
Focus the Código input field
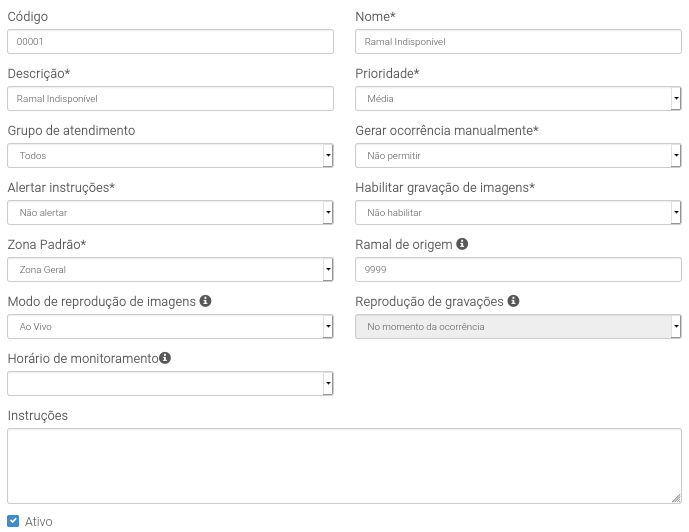(x=170, y=42)
